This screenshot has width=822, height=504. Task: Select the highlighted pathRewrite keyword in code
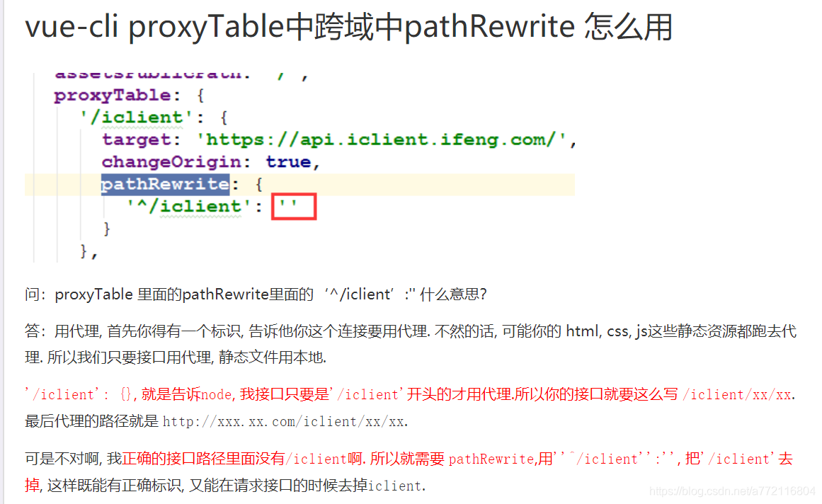coord(165,184)
